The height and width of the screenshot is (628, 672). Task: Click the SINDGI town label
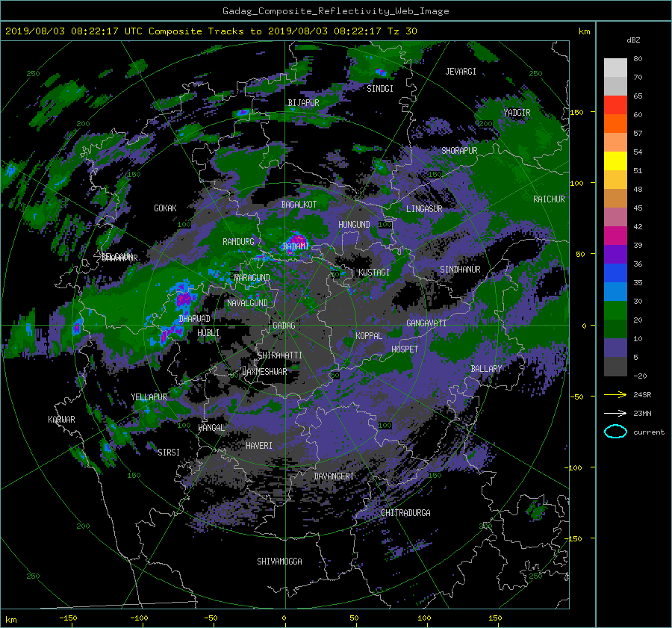(380, 89)
